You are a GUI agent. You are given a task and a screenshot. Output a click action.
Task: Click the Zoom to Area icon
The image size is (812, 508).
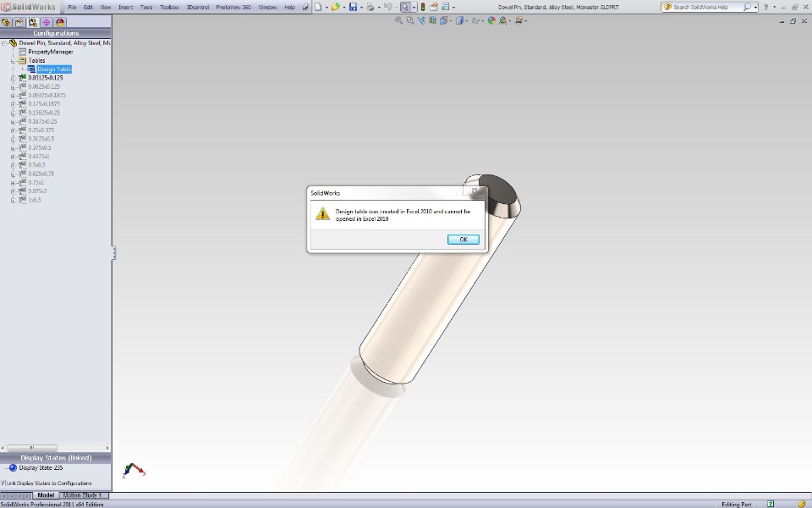pos(410,20)
